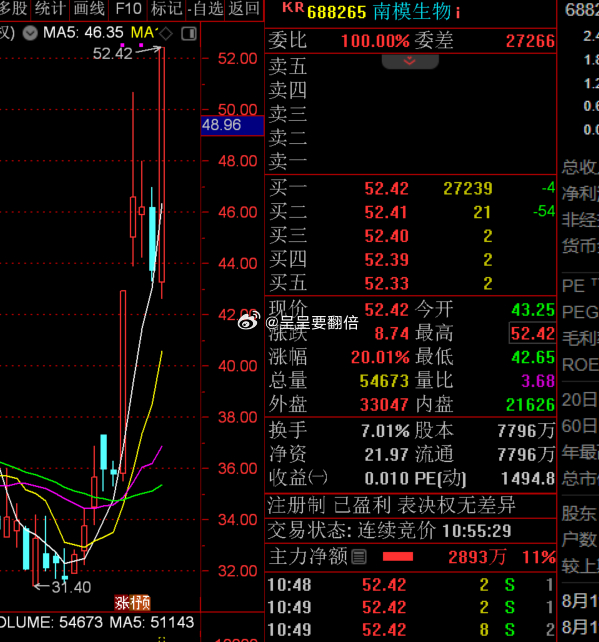
Task: Select the 48.96 price cursor label
Action: (232, 125)
